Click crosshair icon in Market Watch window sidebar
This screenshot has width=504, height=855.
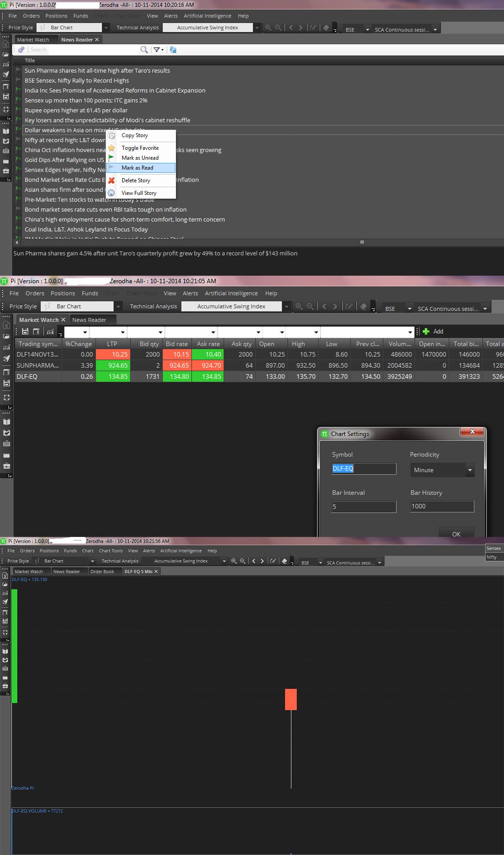tap(6, 397)
